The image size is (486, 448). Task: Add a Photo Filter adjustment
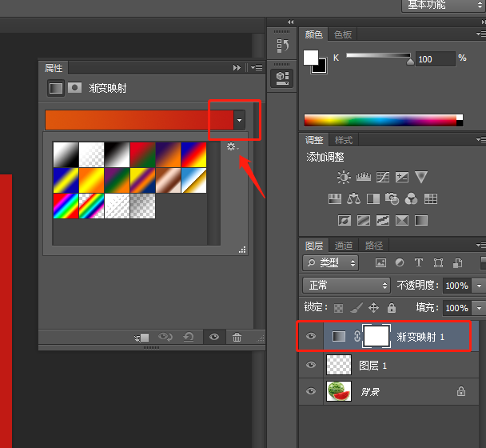(392, 198)
